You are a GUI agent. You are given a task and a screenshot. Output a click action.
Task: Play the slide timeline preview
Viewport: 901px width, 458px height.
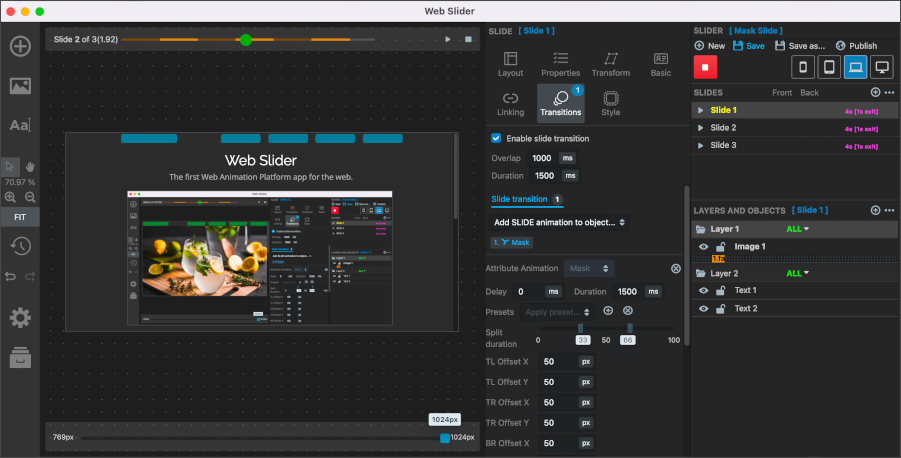(448, 39)
